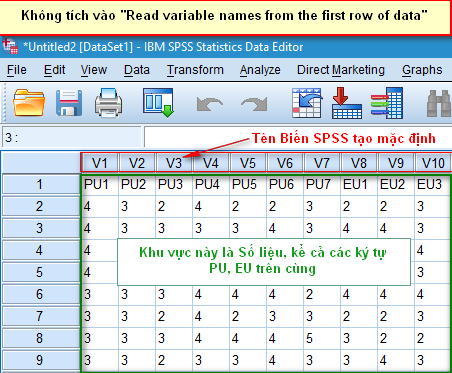Select row 6 header
Viewport: 452px width, 373px height.
41,294
